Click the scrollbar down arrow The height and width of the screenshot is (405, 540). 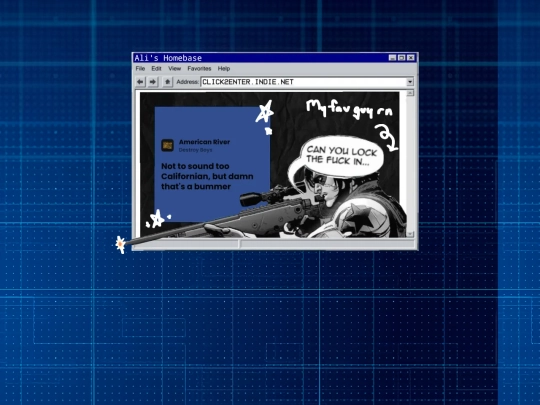[410, 234]
